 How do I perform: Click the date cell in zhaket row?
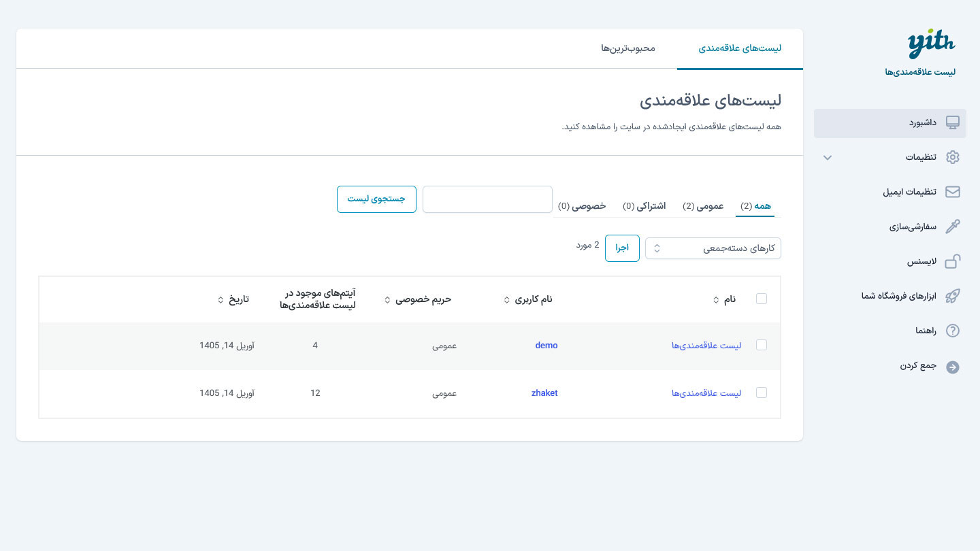(x=227, y=393)
